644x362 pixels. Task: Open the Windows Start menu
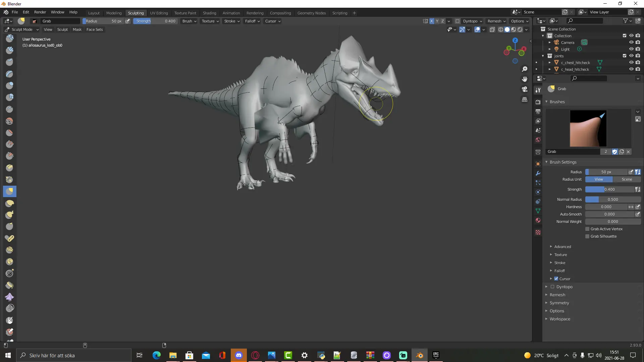point(8,355)
